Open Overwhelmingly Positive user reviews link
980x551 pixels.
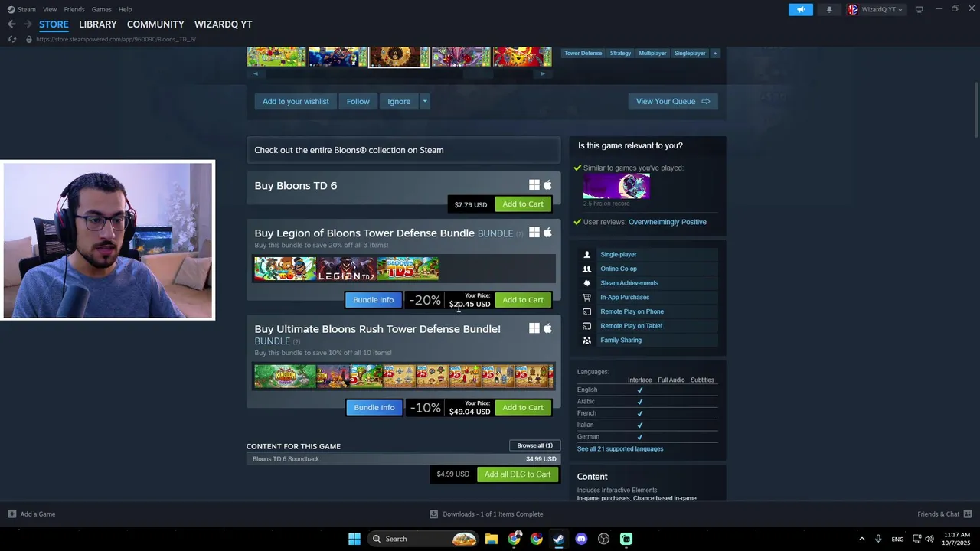(x=668, y=222)
